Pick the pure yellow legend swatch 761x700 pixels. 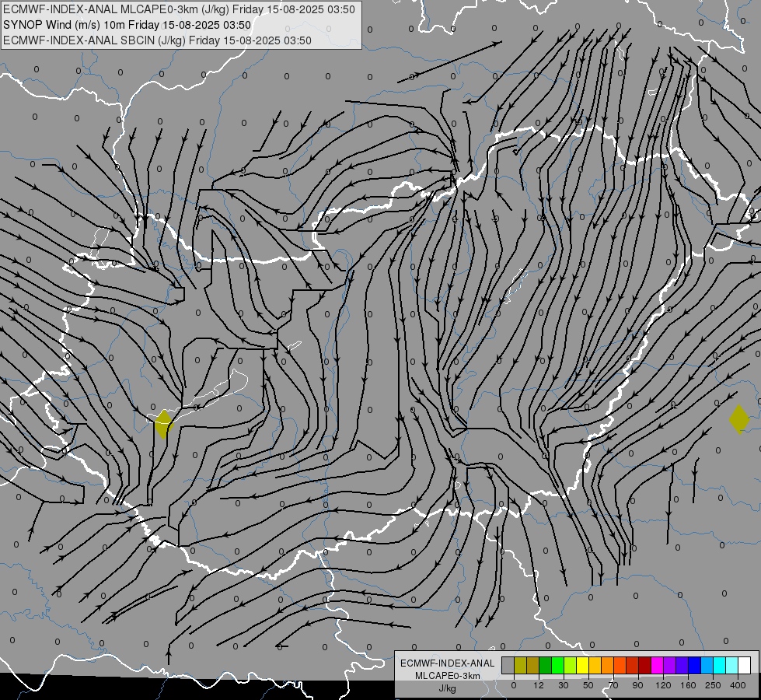tap(582, 665)
